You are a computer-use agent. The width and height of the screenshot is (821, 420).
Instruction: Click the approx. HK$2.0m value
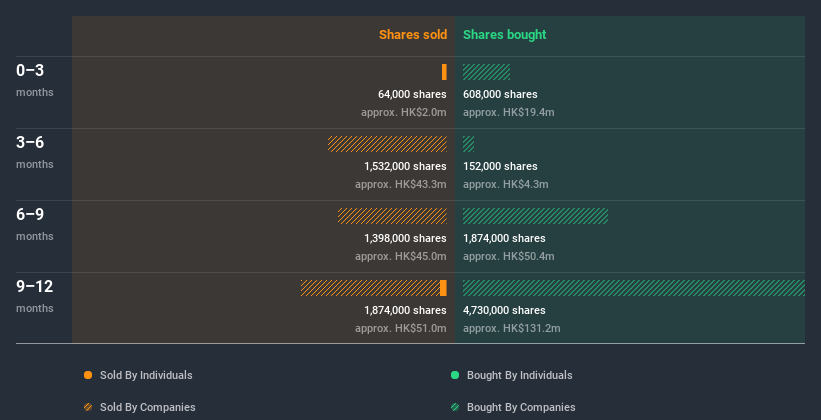point(404,113)
